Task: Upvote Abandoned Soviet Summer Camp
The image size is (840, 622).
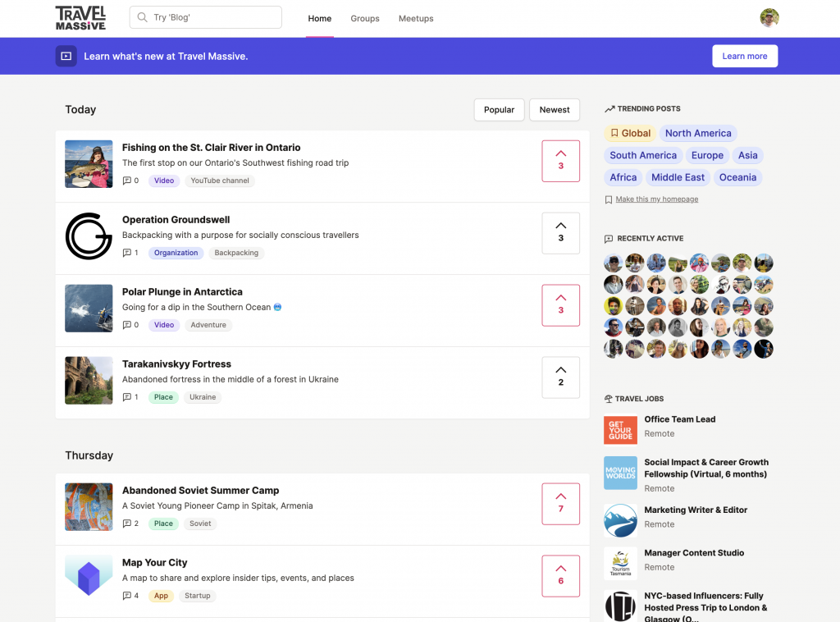Action: (560, 504)
